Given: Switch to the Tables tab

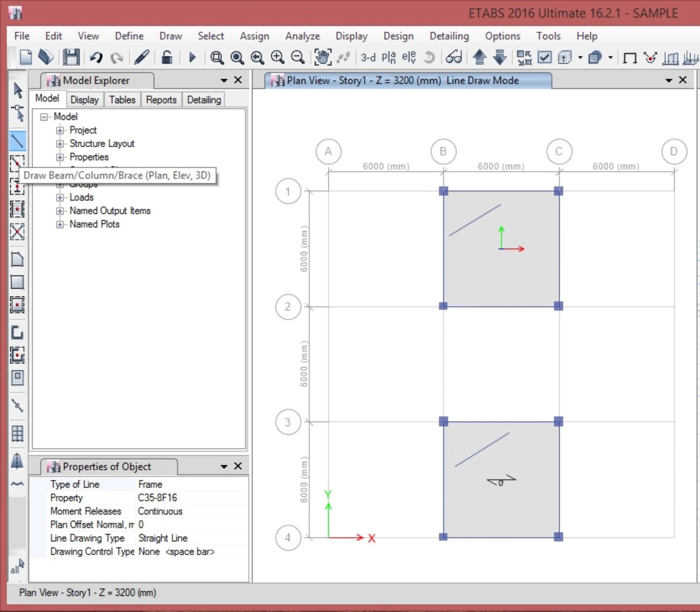Looking at the screenshot, I should tap(122, 100).
